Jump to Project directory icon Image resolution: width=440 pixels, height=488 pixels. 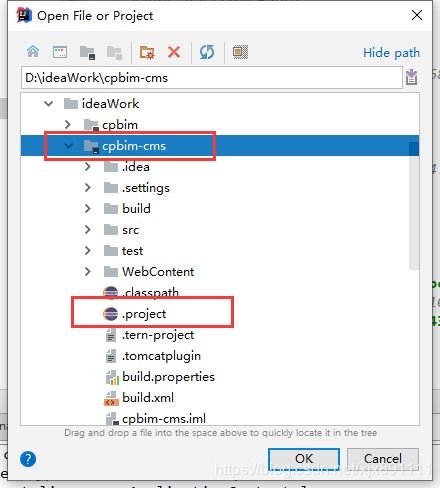click(88, 53)
